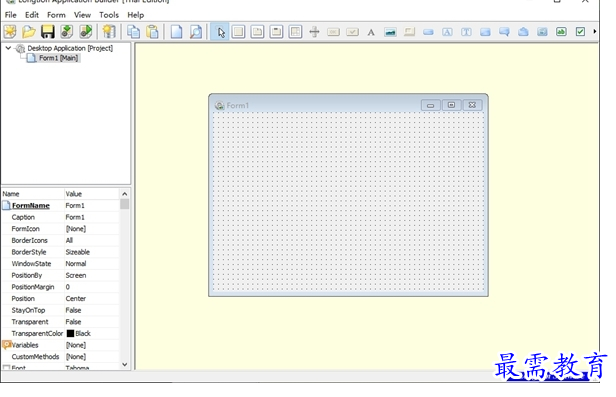Open the Edit menu
The image size is (616, 397).
click(32, 15)
